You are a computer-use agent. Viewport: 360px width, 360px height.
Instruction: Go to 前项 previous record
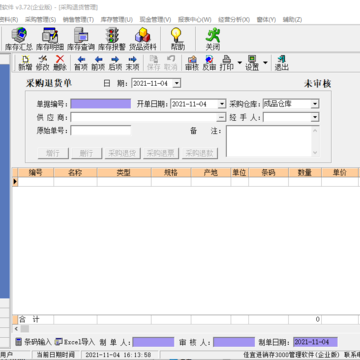pos(98,63)
